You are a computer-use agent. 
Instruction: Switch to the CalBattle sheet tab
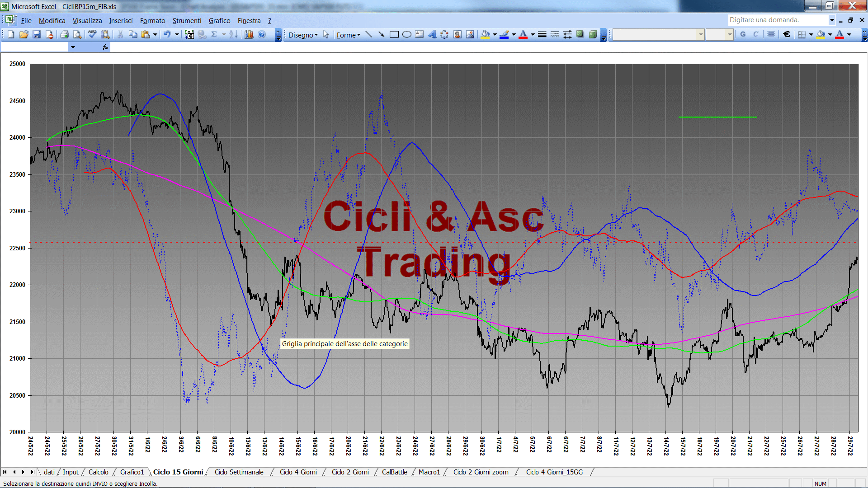394,472
